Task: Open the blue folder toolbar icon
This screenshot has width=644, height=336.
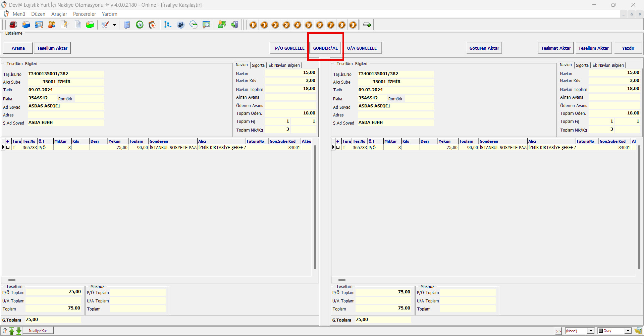Action: point(26,25)
